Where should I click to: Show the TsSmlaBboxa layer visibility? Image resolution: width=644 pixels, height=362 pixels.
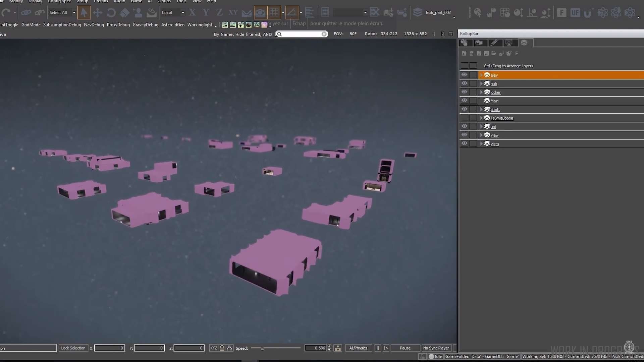pos(464,118)
